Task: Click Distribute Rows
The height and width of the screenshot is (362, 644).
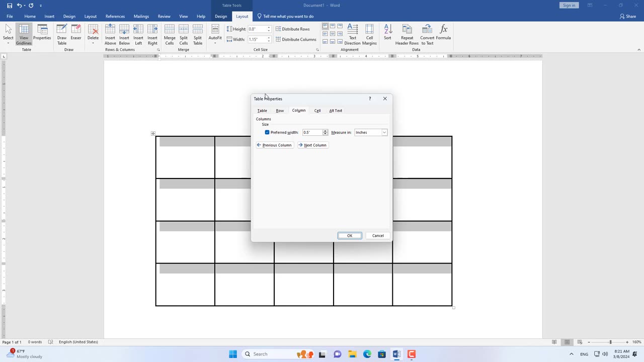Action: [293, 29]
